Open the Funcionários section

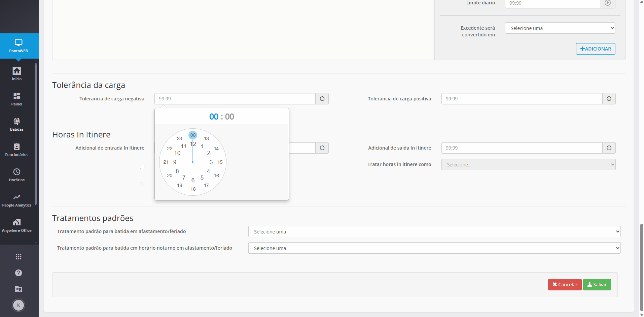pos(17,150)
